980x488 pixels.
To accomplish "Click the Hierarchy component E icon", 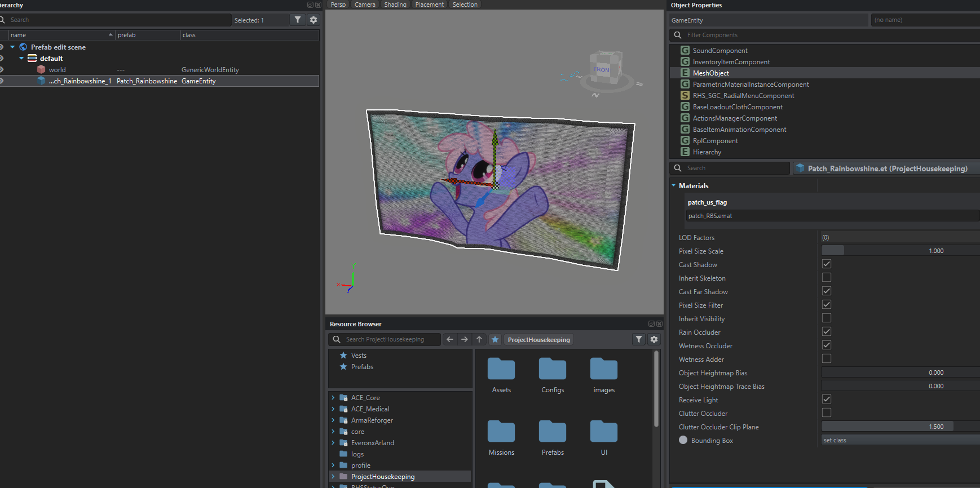I will coord(685,152).
